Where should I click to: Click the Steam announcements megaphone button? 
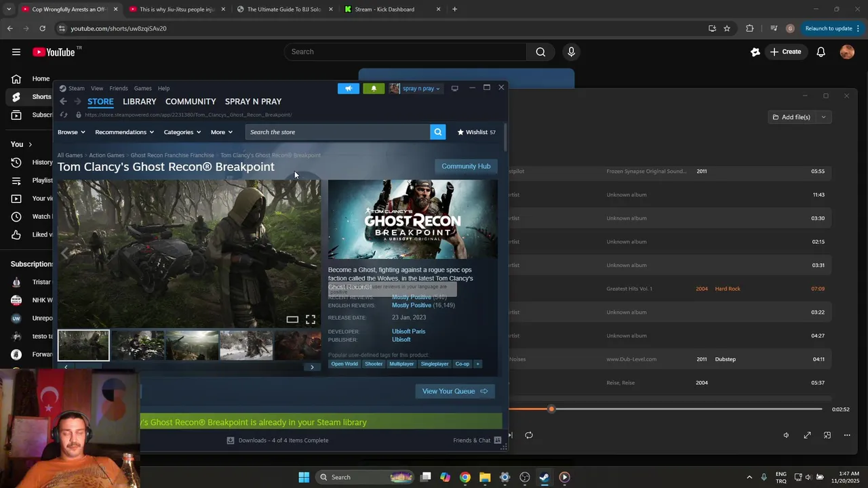349,88
